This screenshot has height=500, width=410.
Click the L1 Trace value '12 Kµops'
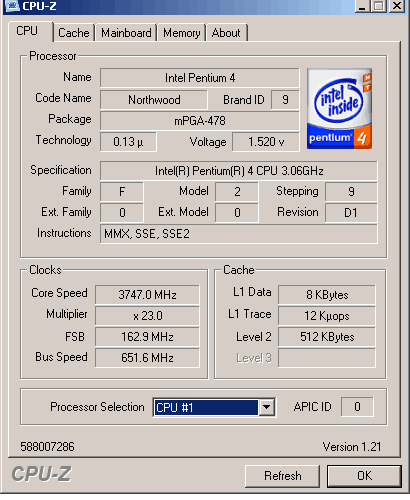(327, 316)
